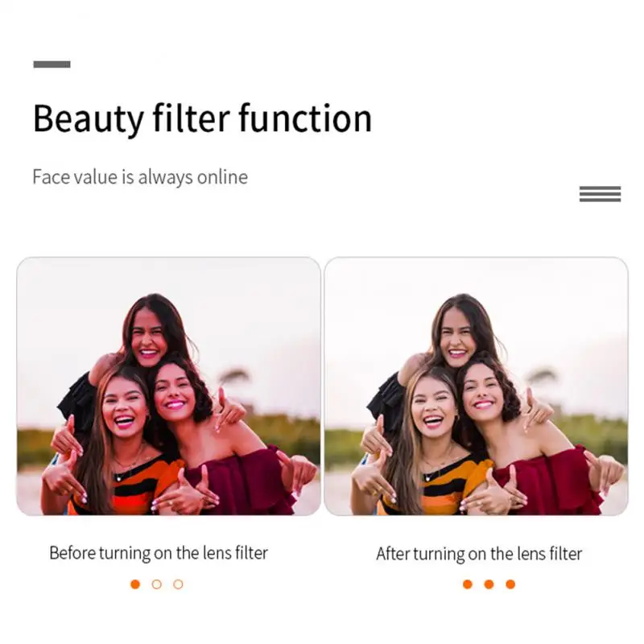
Task: Open the three-line hamburger menu icon
Action: pos(600,194)
